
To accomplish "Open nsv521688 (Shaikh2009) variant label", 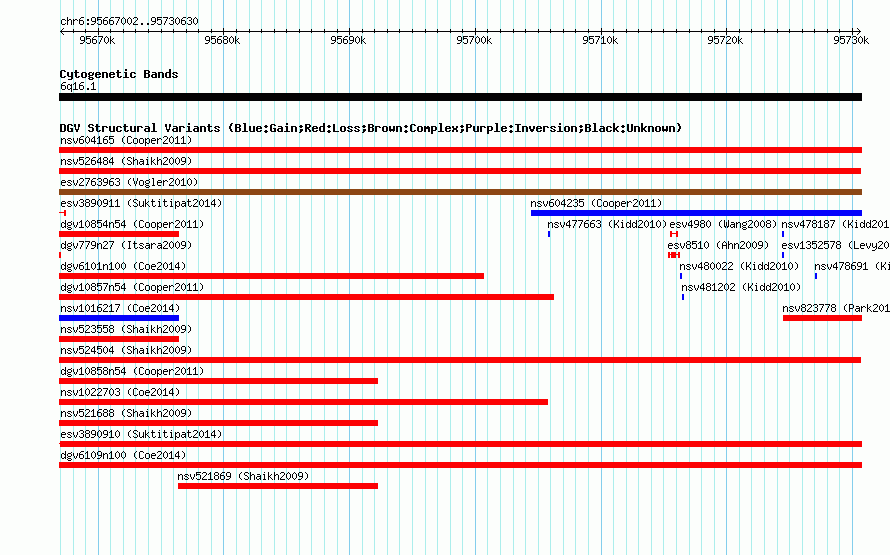I will coord(126,413).
